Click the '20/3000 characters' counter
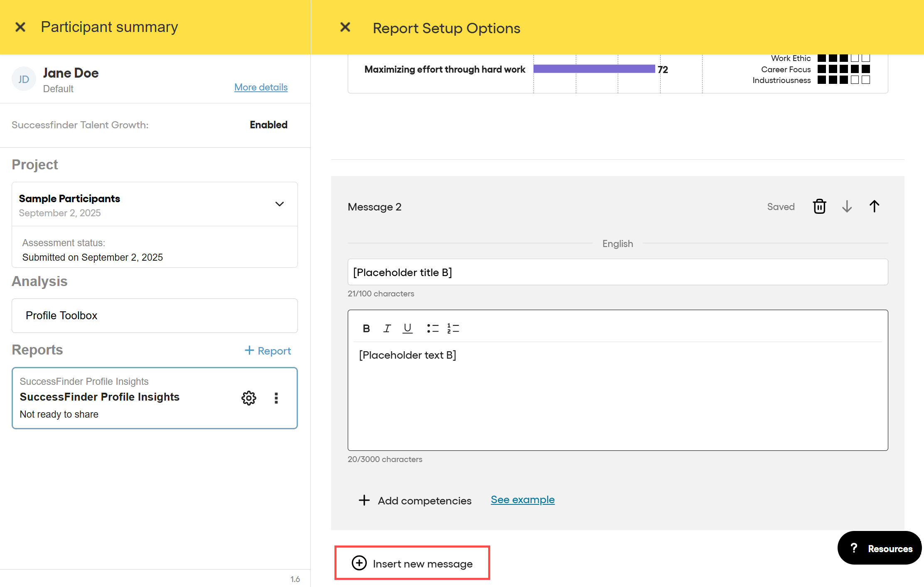924x587 pixels. tap(385, 459)
